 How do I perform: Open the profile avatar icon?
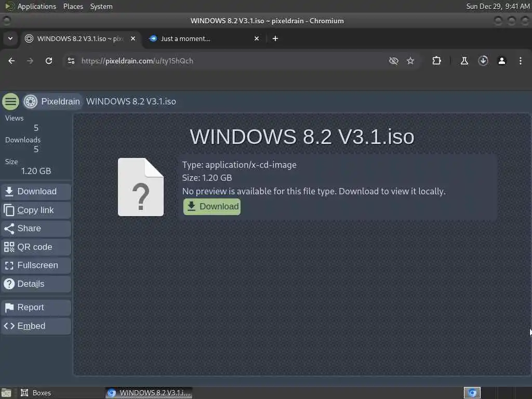[x=502, y=61]
